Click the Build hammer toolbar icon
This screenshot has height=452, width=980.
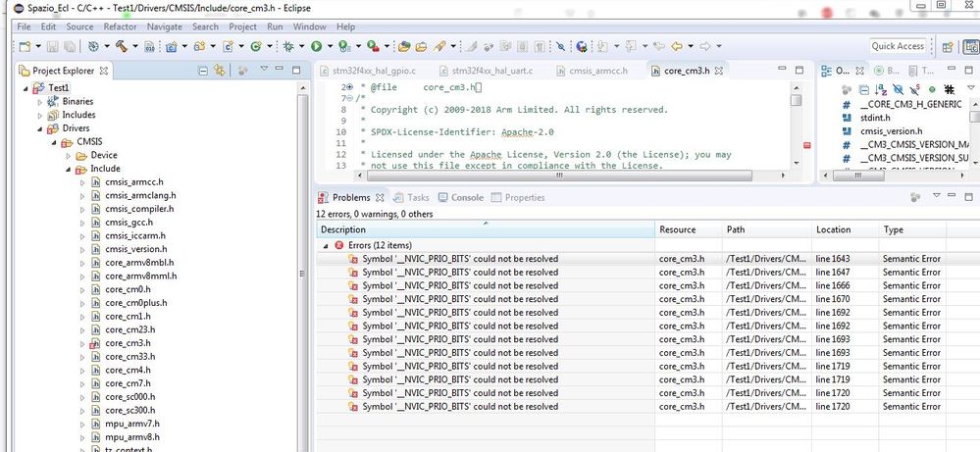pyautogui.click(x=122, y=46)
